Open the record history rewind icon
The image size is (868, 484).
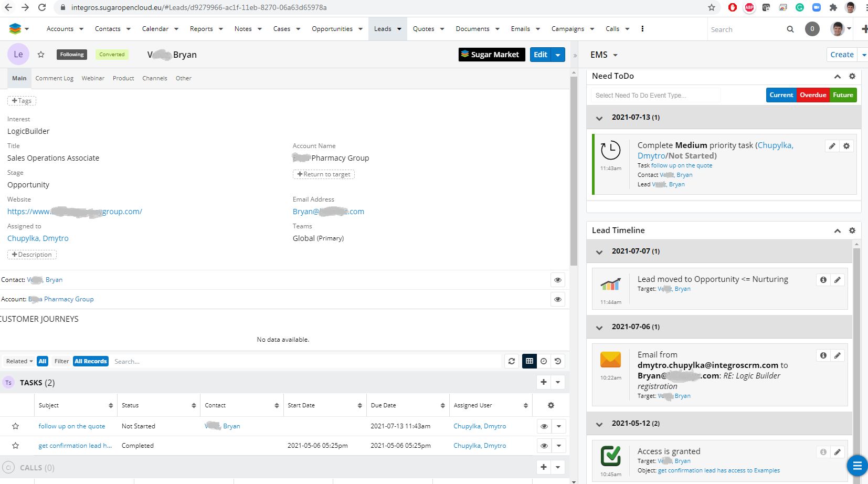point(558,361)
